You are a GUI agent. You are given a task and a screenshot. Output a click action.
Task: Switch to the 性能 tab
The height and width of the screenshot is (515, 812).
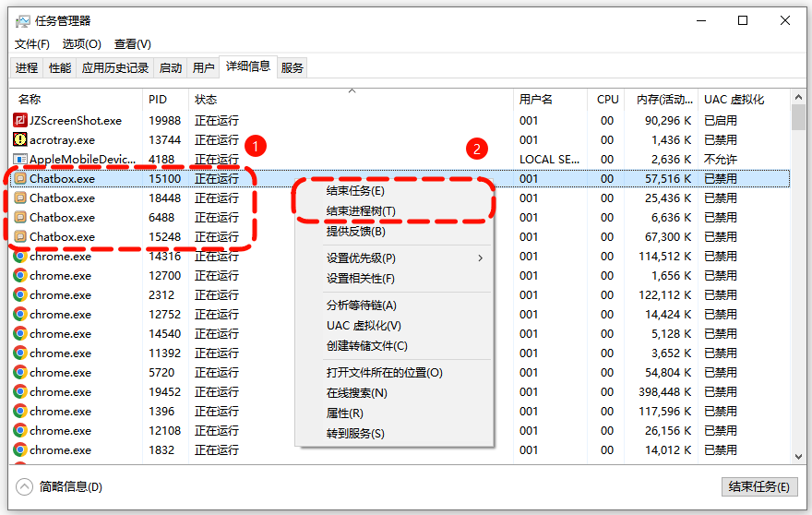point(60,68)
